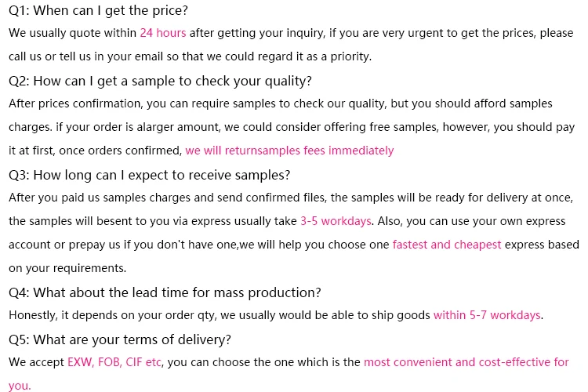
Task: Select the Q5 'terms of delivery' heading
Action: 120,339
